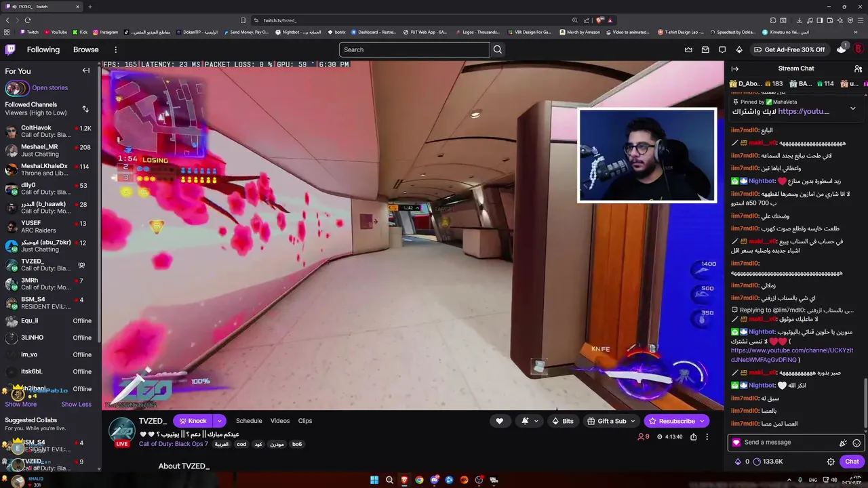Open the browser downloads icon

(800, 20)
